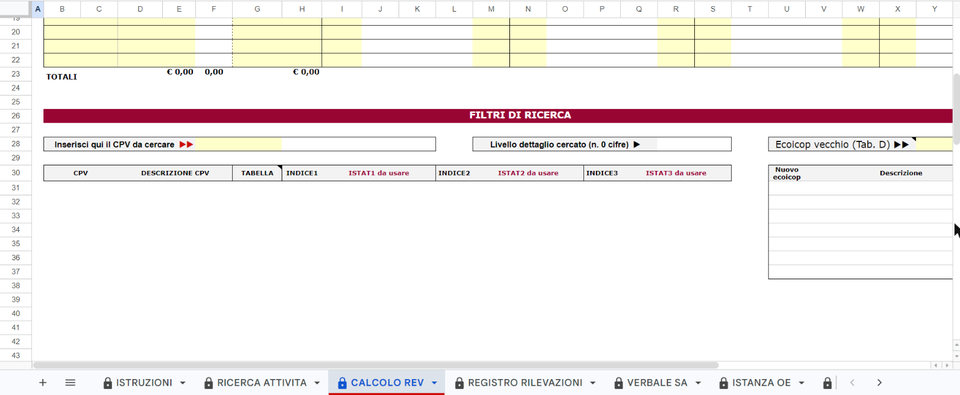This screenshot has height=395, width=960.
Task: Add a new sheet with plus icon
Action: pyautogui.click(x=42, y=383)
